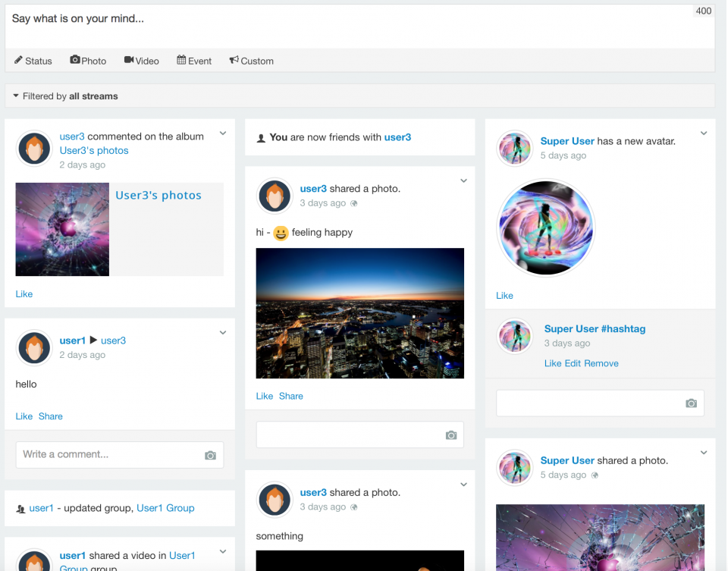The image size is (728, 571).
Task: Remove the #hashtag comment
Action: pyautogui.click(x=601, y=363)
